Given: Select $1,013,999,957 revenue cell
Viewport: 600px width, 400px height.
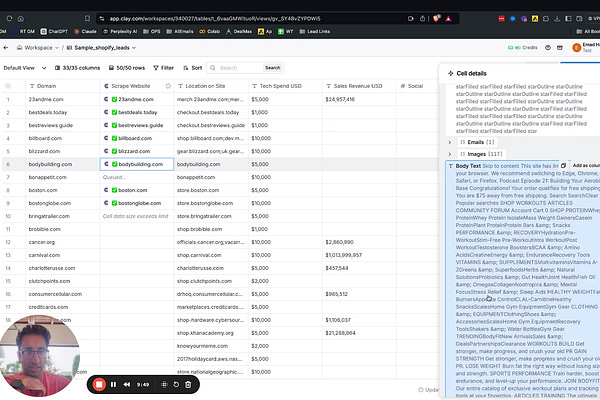Looking at the screenshot, I should coord(359,255).
